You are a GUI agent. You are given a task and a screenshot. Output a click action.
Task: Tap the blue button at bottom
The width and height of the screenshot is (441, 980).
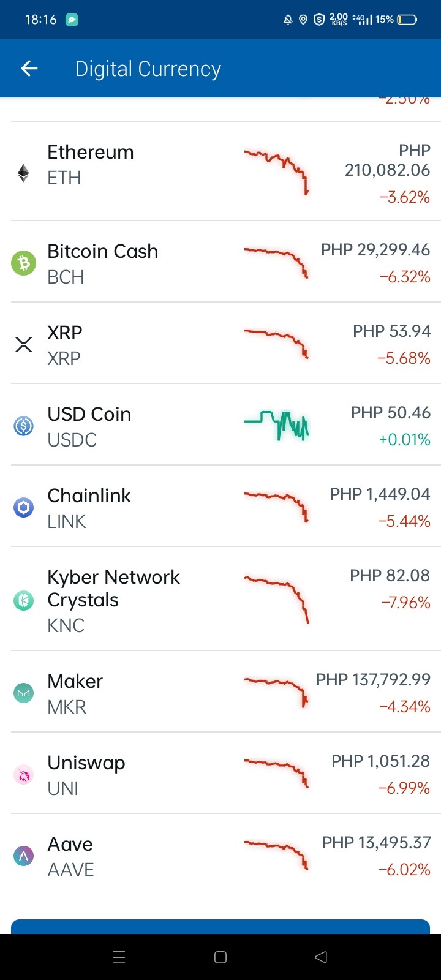coord(221,927)
